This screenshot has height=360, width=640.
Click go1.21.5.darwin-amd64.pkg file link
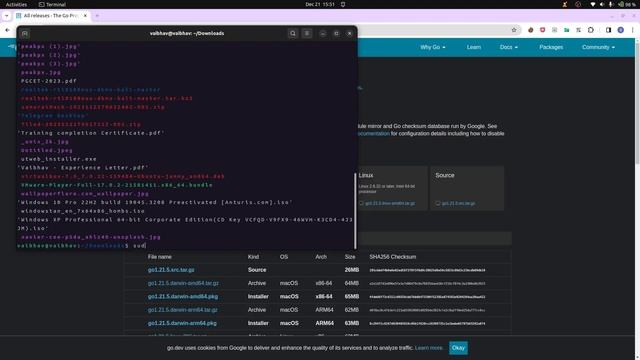click(x=183, y=297)
